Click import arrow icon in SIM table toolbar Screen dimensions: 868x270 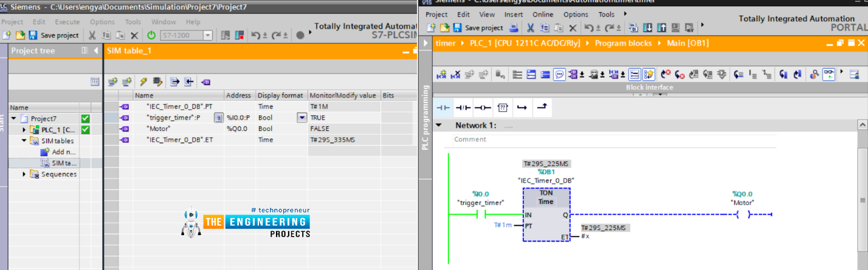(x=189, y=81)
